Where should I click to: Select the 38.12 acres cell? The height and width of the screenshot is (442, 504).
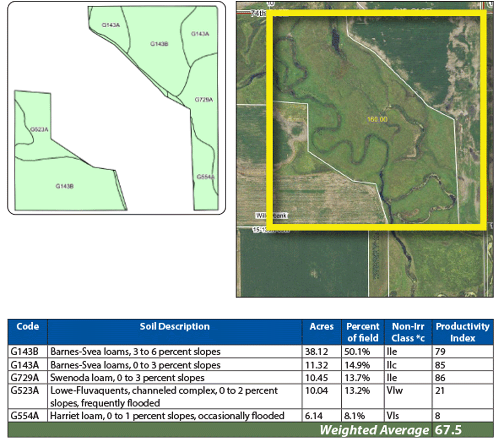[x=316, y=352]
